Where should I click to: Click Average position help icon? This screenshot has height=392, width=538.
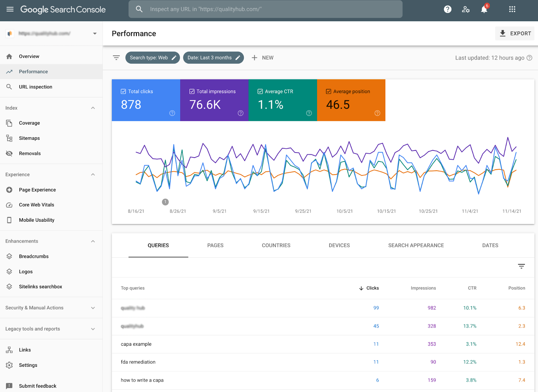pos(377,113)
